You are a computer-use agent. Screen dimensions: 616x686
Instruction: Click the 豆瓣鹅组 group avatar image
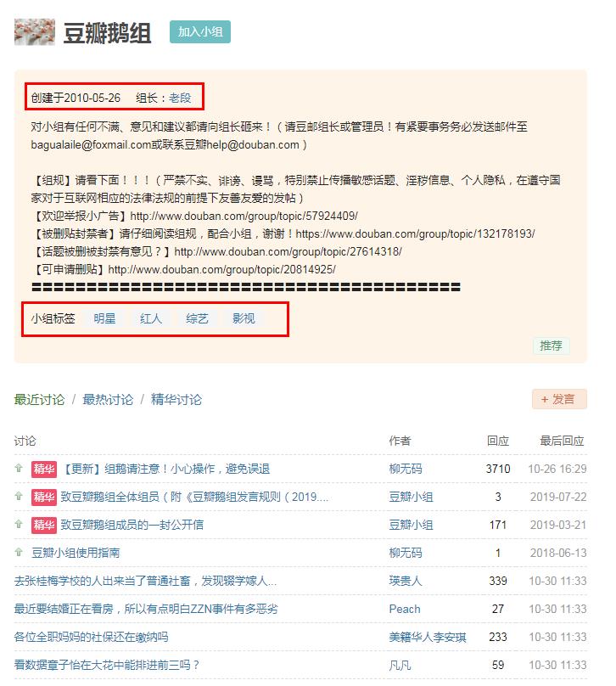pos(35,32)
